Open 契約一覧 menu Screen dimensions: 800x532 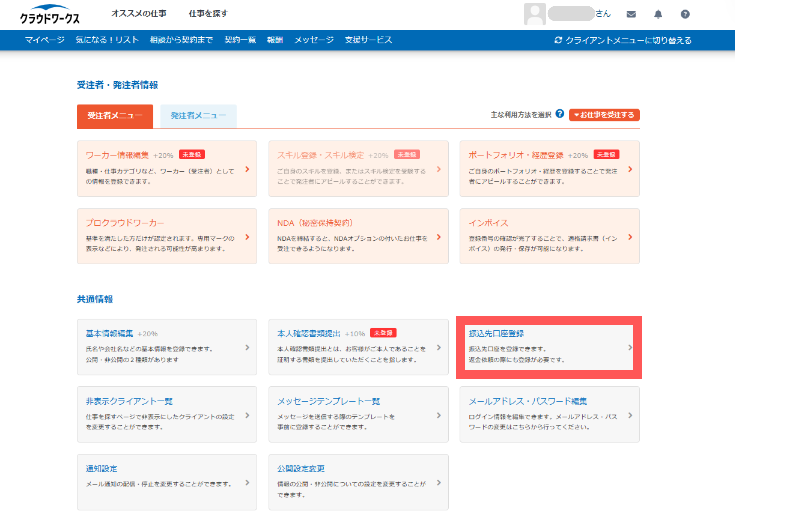[x=240, y=40]
